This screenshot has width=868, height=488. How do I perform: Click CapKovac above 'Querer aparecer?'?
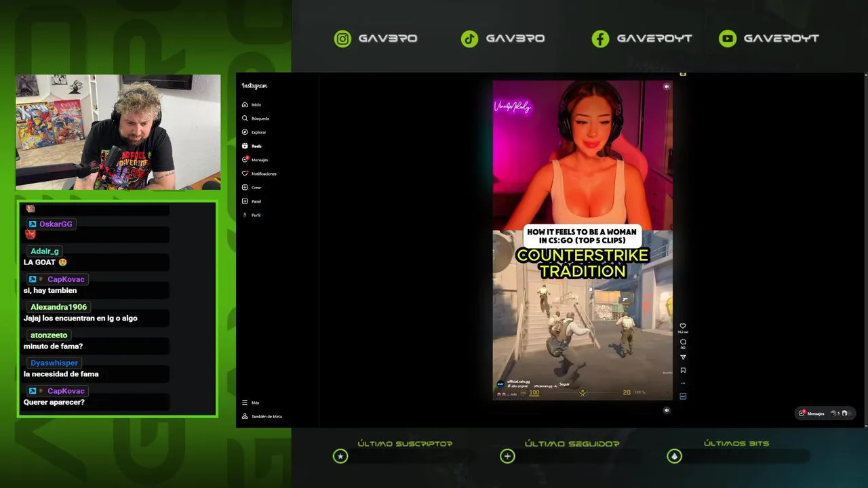tap(66, 391)
